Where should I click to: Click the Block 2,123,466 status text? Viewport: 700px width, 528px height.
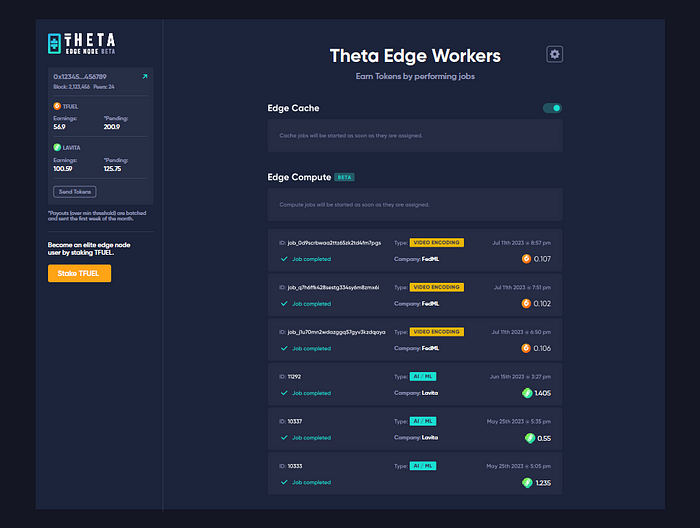click(71, 87)
